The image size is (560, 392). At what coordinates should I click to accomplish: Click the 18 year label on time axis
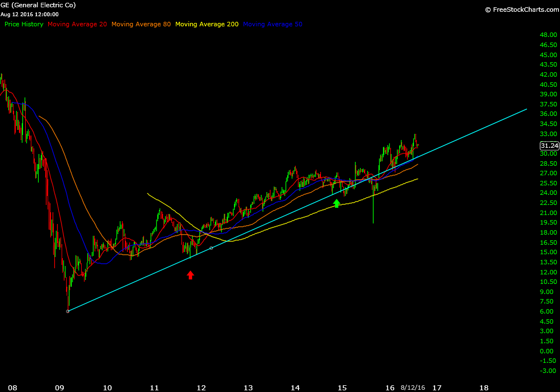pos(484,387)
